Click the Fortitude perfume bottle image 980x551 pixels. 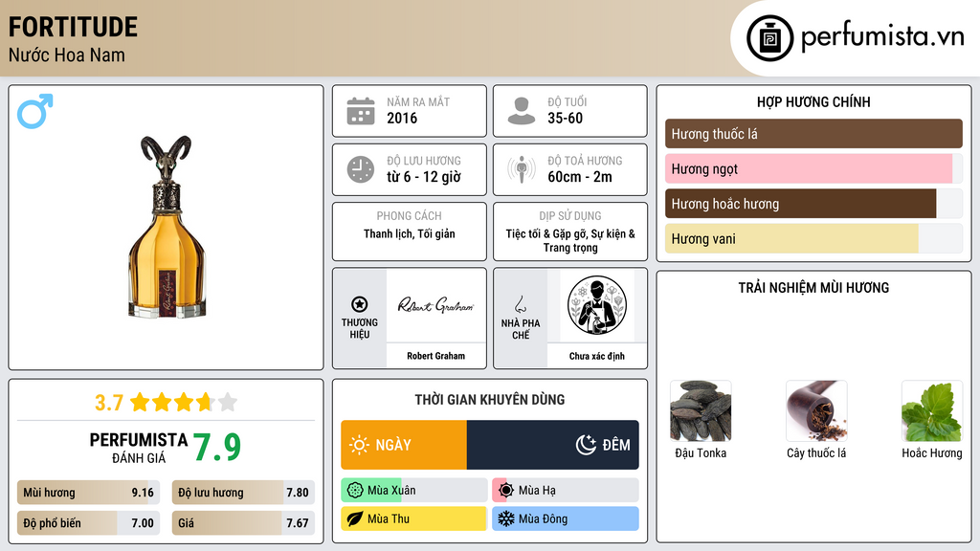[x=167, y=227]
